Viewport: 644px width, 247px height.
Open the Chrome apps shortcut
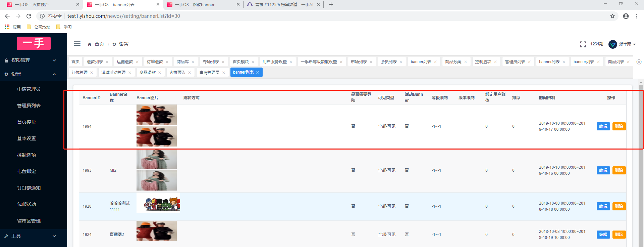(x=12, y=27)
